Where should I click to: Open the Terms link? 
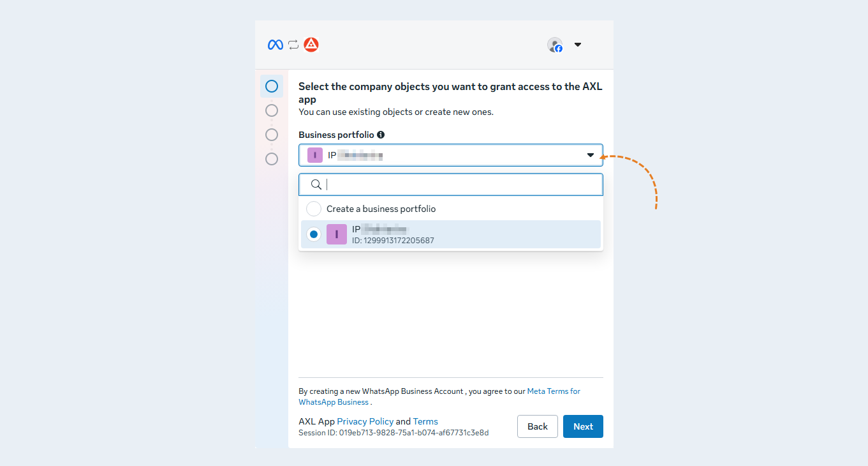tap(425, 421)
